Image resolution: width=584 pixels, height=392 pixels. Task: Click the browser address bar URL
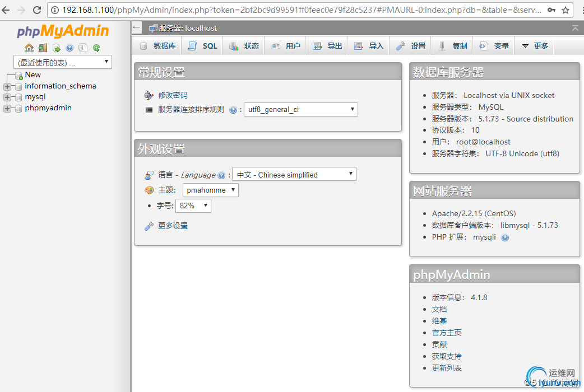click(x=302, y=10)
